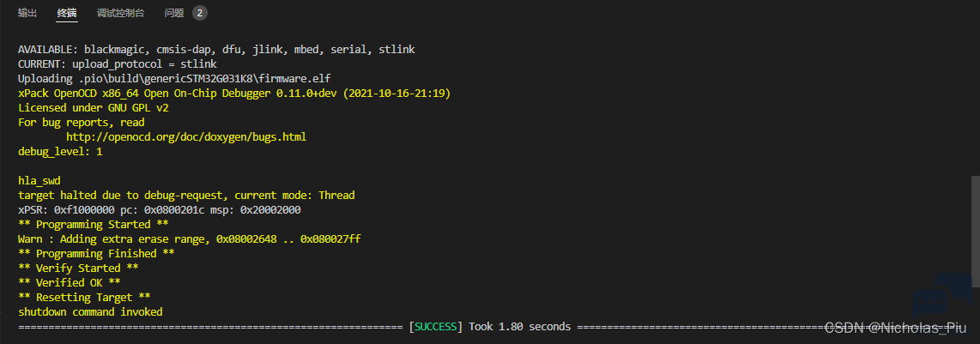This screenshot has height=344, width=980.
Task: Open the 问题 tab
Action: tap(174, 13)
